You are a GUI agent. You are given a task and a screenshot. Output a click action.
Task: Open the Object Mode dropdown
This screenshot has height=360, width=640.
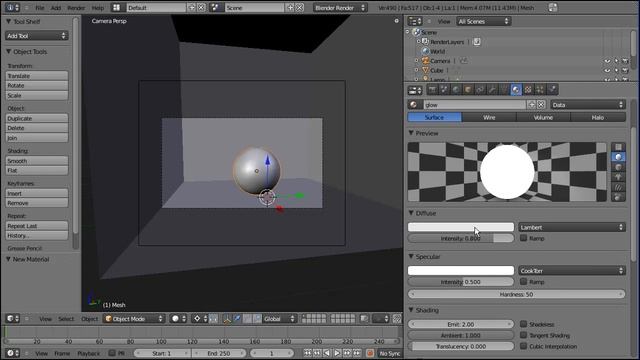134,319
